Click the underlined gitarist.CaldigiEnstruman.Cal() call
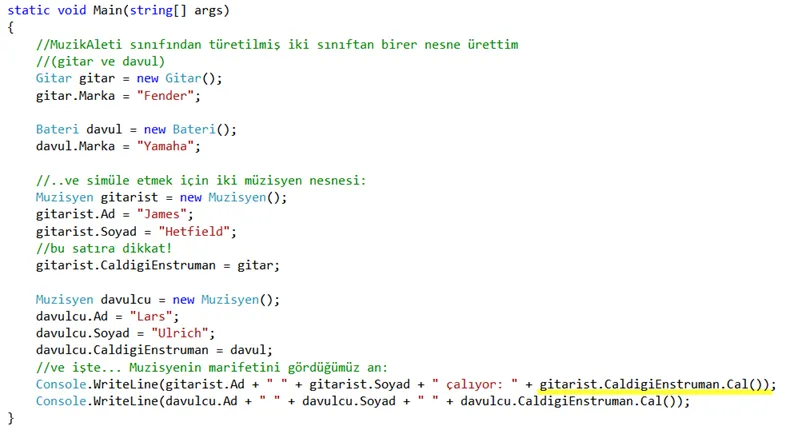 (x=653, y=385)
